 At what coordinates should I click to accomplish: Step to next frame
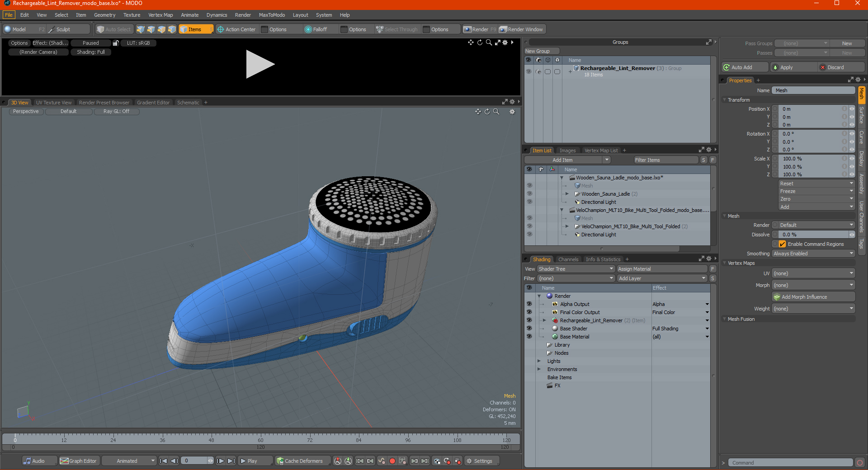(220, 461)
